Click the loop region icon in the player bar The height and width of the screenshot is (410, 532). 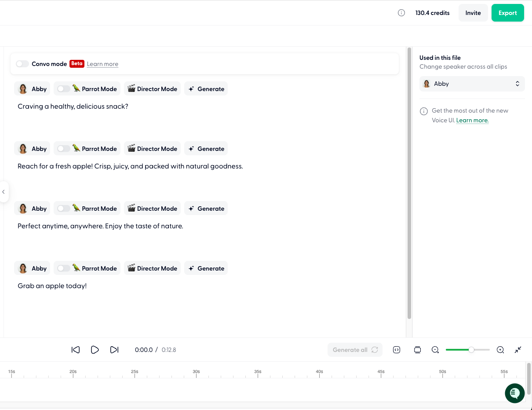click(x=397, y=350)
